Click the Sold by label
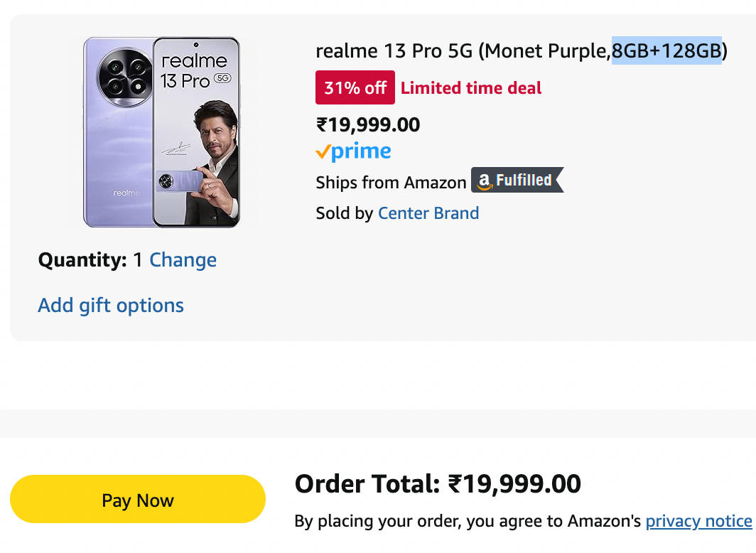The height and width of the screenshot is (553, 756). click(x=344, y=213)
